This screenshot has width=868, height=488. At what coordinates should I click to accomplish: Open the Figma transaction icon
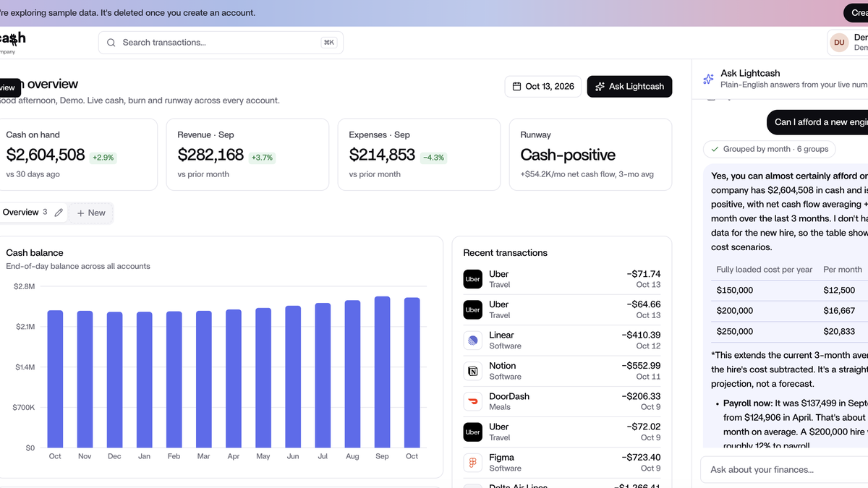[472, 463]
